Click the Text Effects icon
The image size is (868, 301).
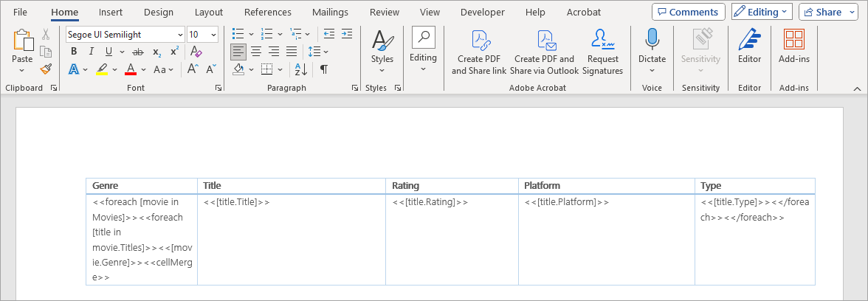(74, 69)
